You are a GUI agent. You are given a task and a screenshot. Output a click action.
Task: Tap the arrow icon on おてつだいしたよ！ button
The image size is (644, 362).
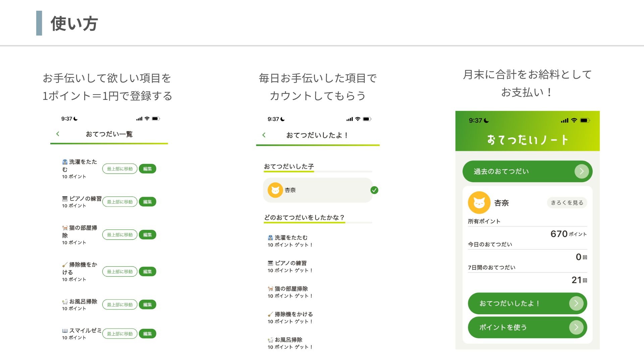click(x=576, y=303)
